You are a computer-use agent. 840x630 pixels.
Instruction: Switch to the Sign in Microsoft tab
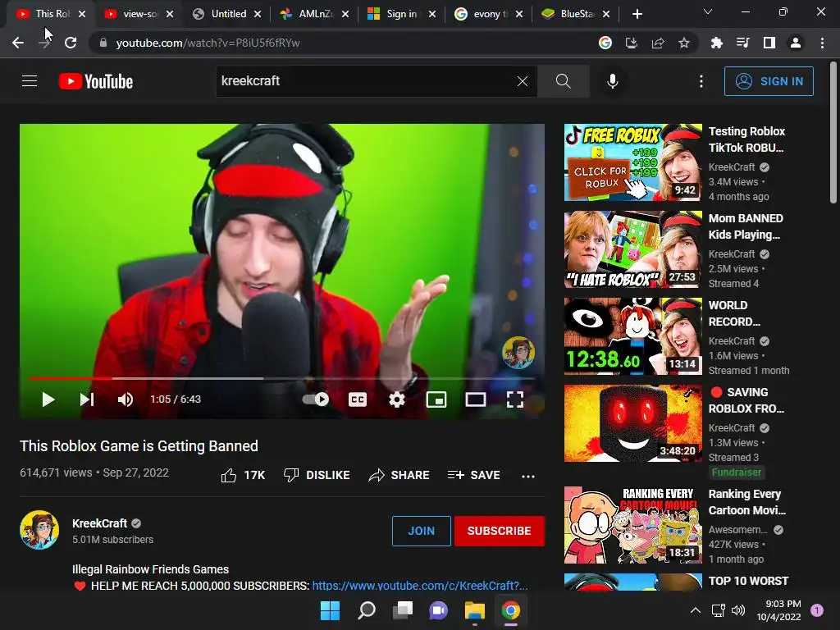pos(402,14)
